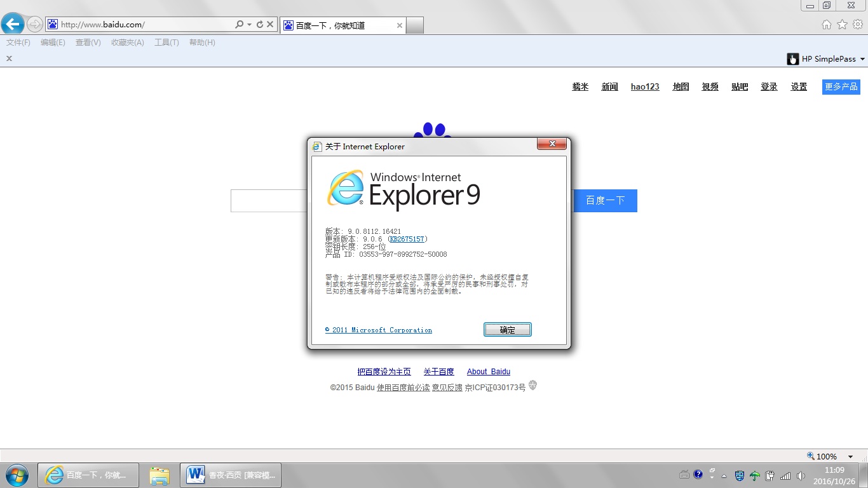The width and height of the screenshot is (868, 488).
Task: Open the 新闻 link
Action: click(610, 87)
